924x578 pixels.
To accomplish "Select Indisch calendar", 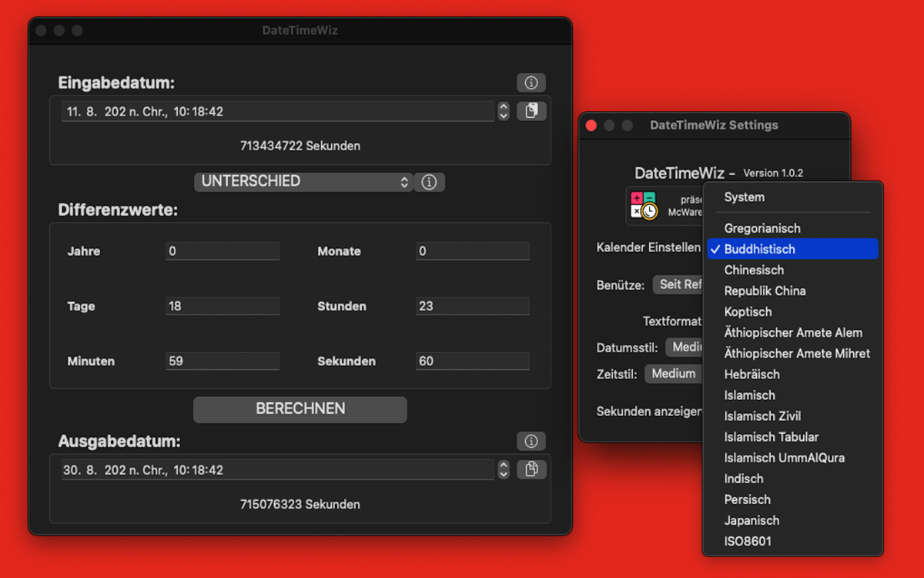I will click(x=792, y=478).
